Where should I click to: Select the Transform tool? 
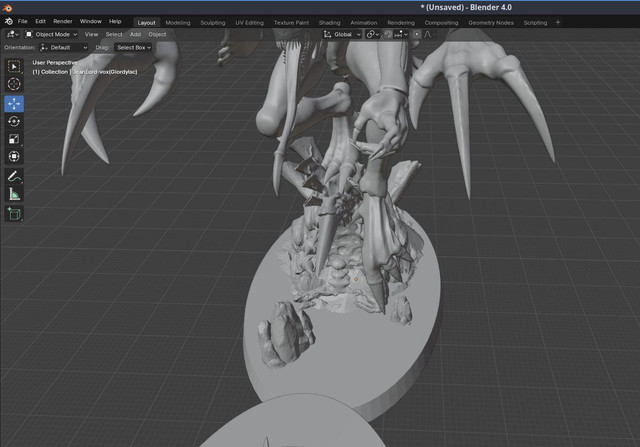tap(14, 156)
